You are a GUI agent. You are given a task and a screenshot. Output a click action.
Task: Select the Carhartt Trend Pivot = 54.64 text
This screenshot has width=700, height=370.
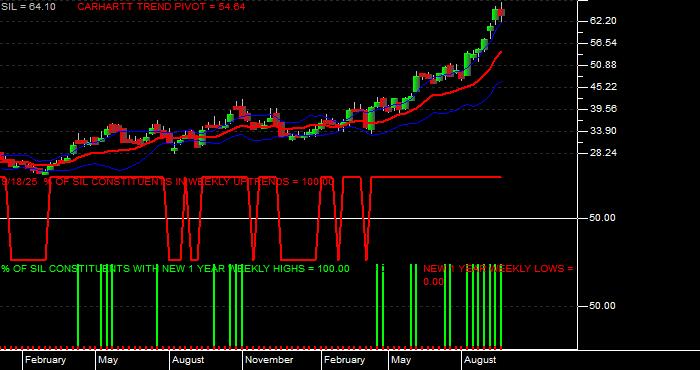click(x=161, y=7)
